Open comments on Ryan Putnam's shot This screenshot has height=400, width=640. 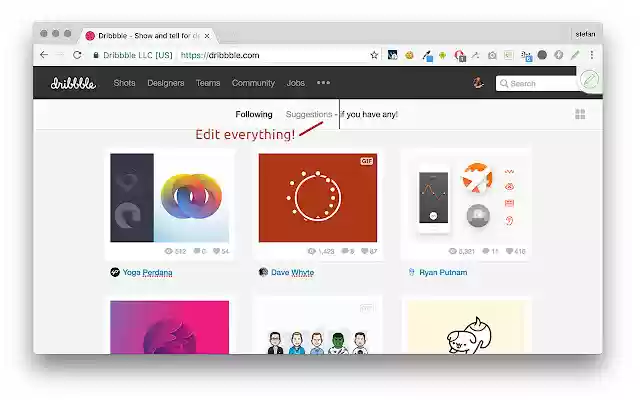[490, 251]
